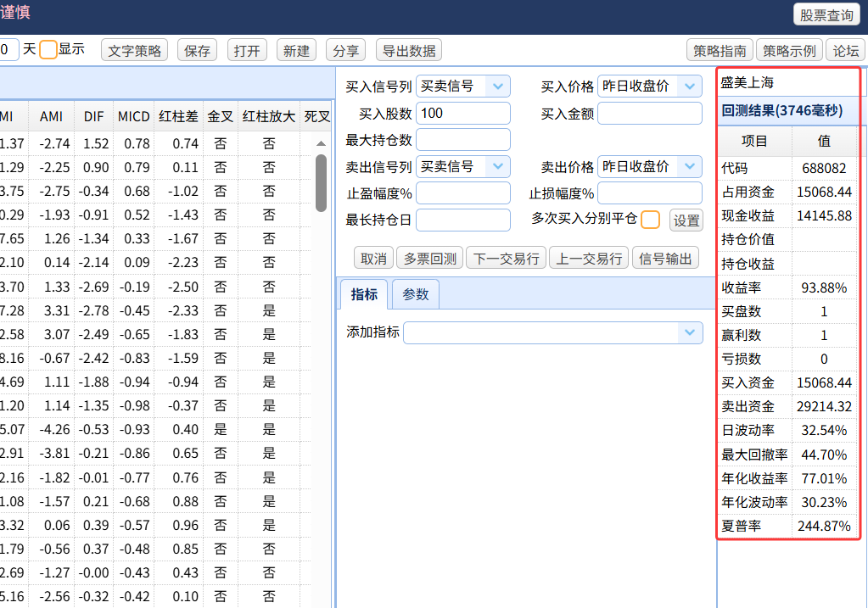The image size is (868, 608).
Task: Click the 信号输出 button
Action: (x=665, y=259)
